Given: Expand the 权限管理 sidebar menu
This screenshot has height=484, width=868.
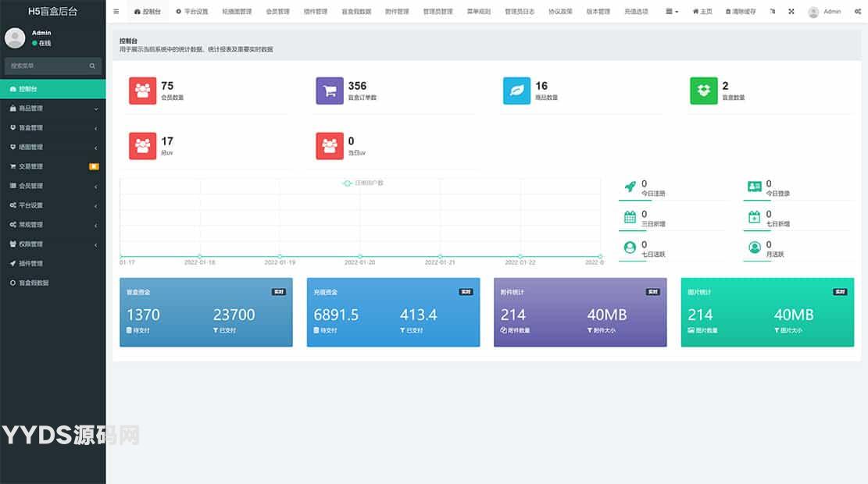Looking at the screenshot, I should coord(52,244).
